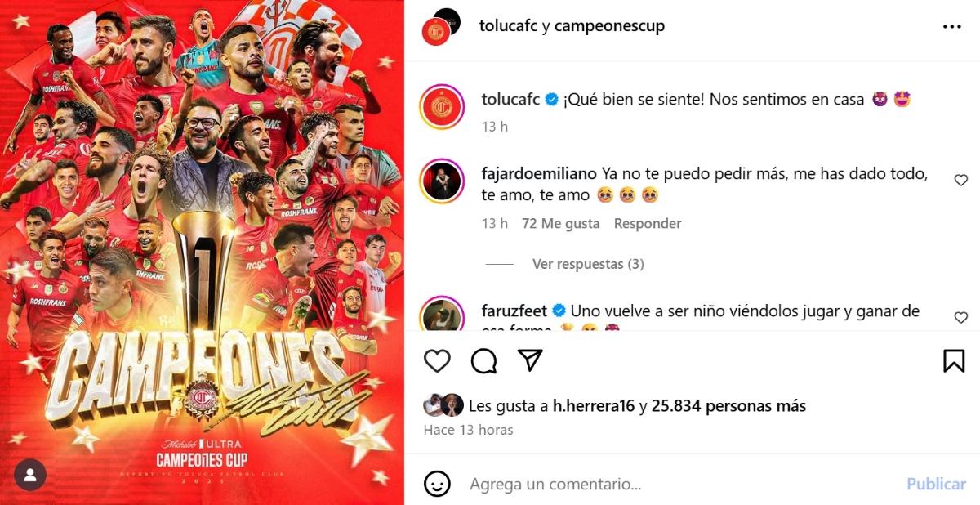Save post with the bookmark icon
980x505 pixels.
pyautogui.click(x=954, y=360)
